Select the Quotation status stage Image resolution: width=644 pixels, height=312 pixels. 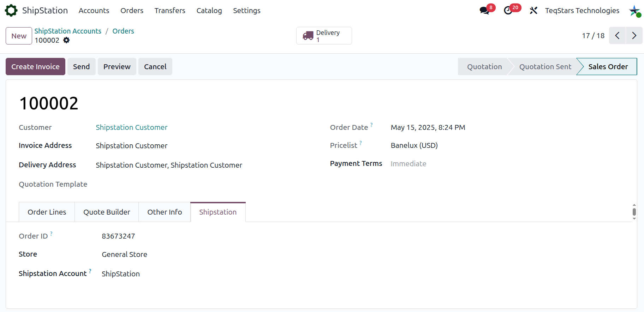[x=484, y=66]
